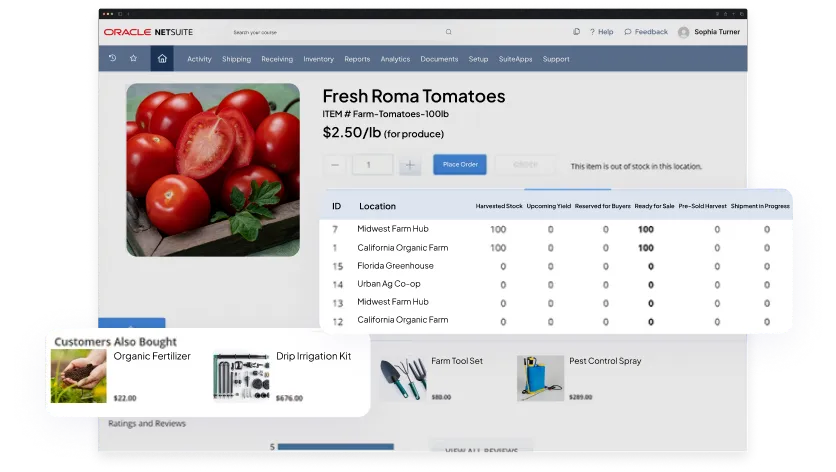Open the Help link
This screenshot has width=836, height=472.
601,32
